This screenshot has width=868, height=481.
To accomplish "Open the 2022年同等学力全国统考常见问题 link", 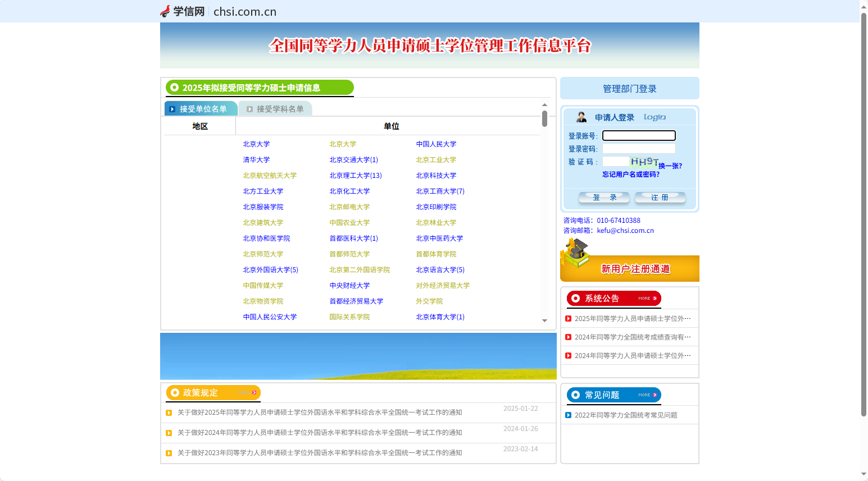I will click(x=625, y=415).
